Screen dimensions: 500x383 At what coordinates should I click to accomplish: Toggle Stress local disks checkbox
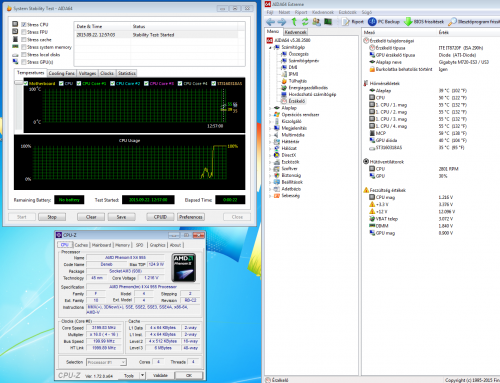(24, 55)
